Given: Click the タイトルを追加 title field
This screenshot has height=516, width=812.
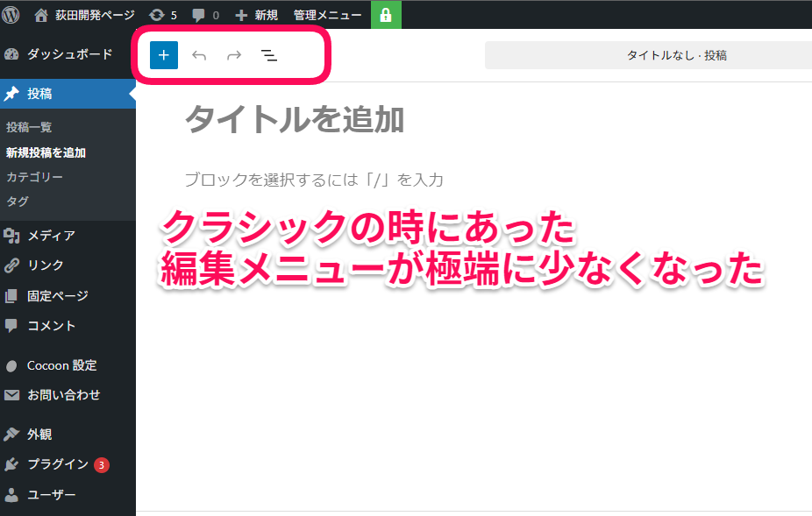Looking at the screenshot, I should (295, 119).
